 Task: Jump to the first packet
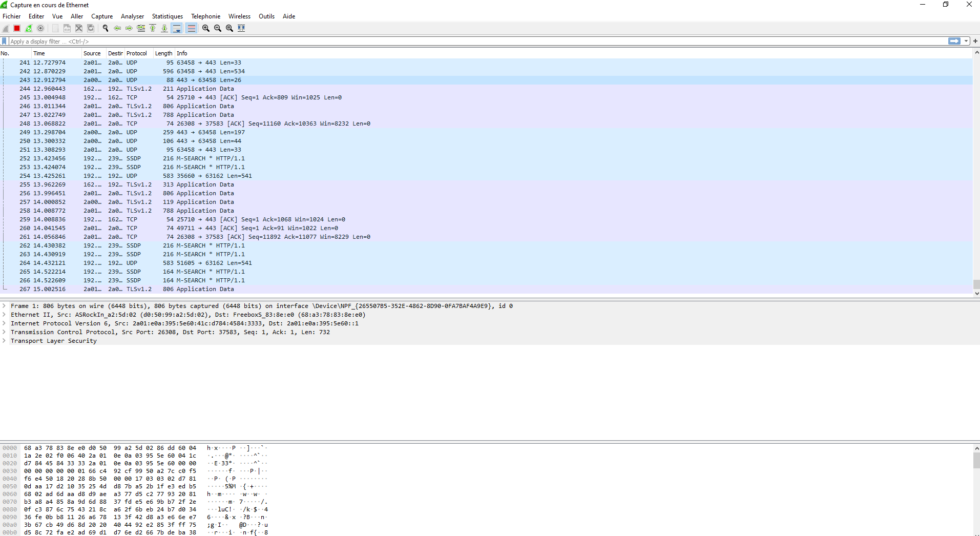[153, 28]
